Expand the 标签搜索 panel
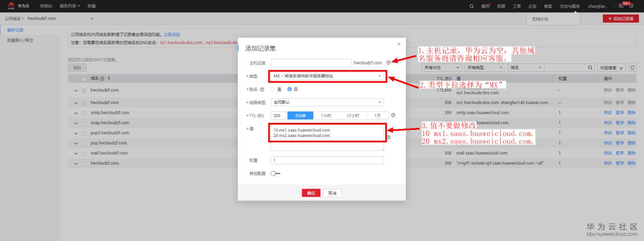The height and width of the screenshot is (241, 644). coord(611,68)
